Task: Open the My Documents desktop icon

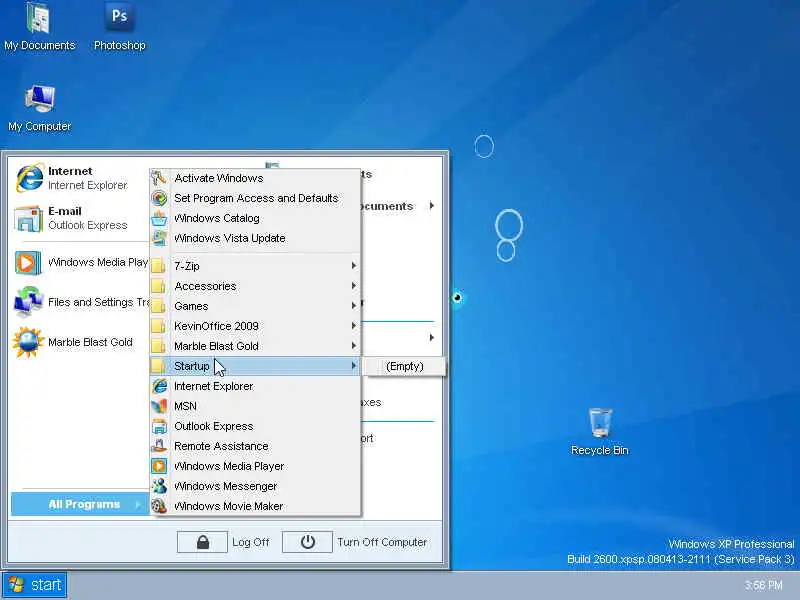Action: (x=39, y=27)
